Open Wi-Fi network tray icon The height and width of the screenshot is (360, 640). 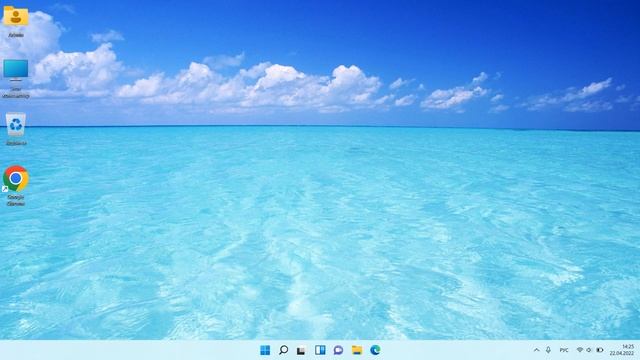pos(580,350)
